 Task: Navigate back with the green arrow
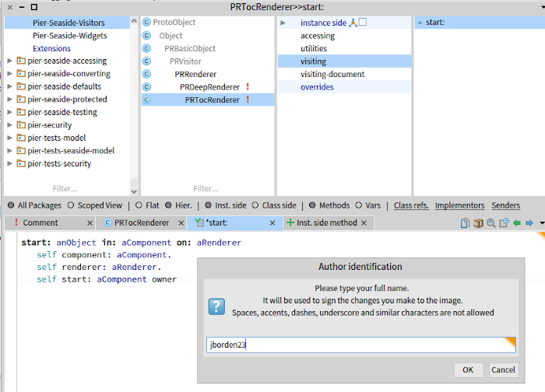click(517, 223)
